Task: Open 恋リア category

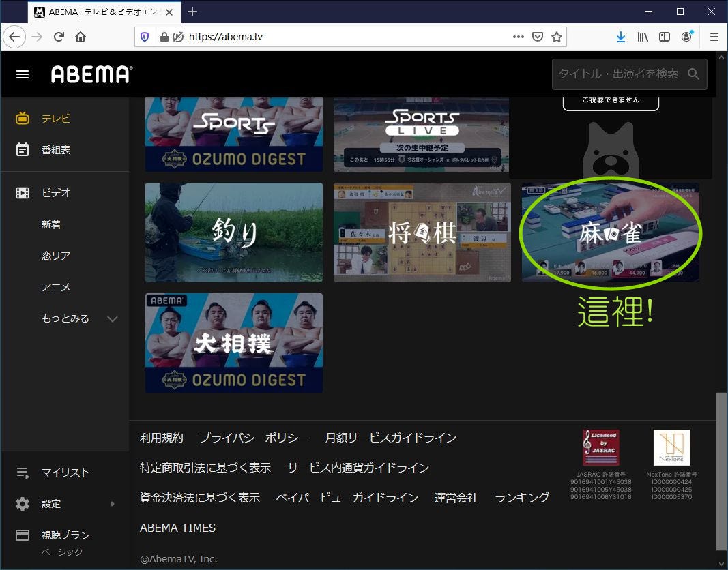Action: point(56,256)
